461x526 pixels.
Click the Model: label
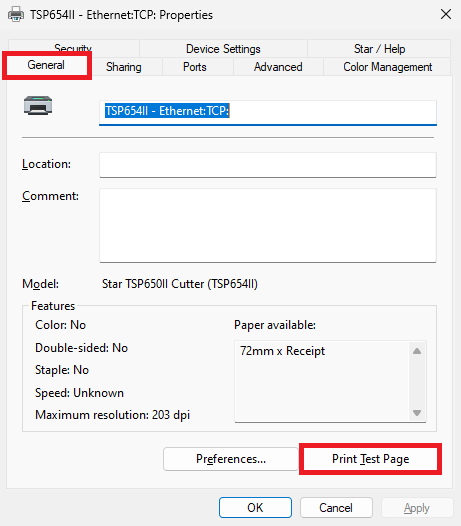coord(40,284)
